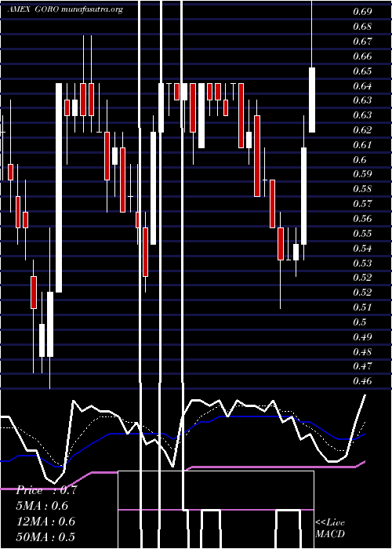Viewport: 392px width, 549px height.
Task: Click the 0.48 price axis label
Action: [362, 351]
